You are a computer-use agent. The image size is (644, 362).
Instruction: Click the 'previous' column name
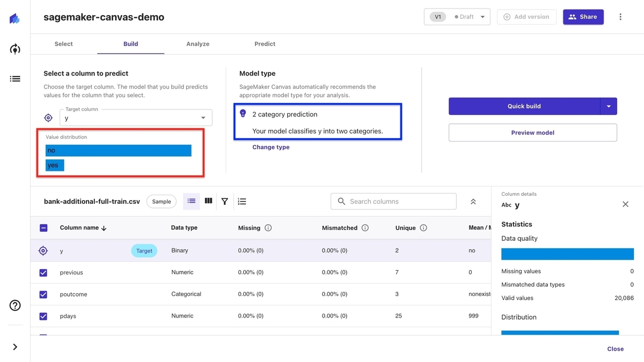pyautogui.click(x=71, y=272)
